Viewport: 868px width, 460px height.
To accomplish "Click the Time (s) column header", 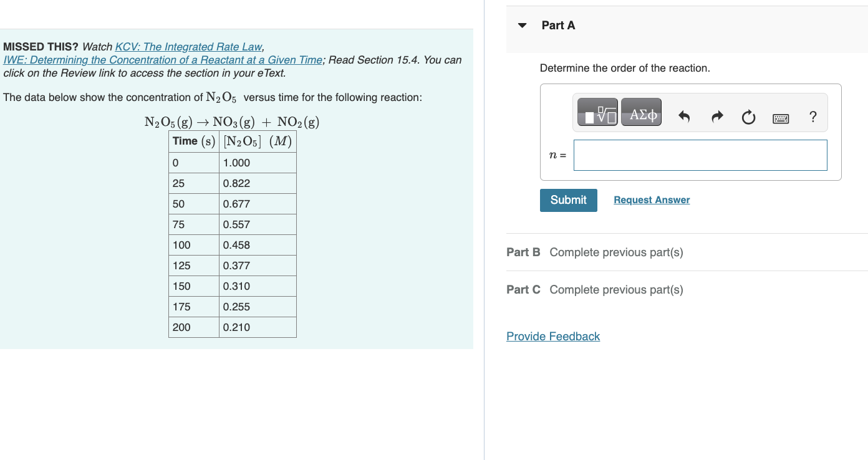I will click(193, 141).
